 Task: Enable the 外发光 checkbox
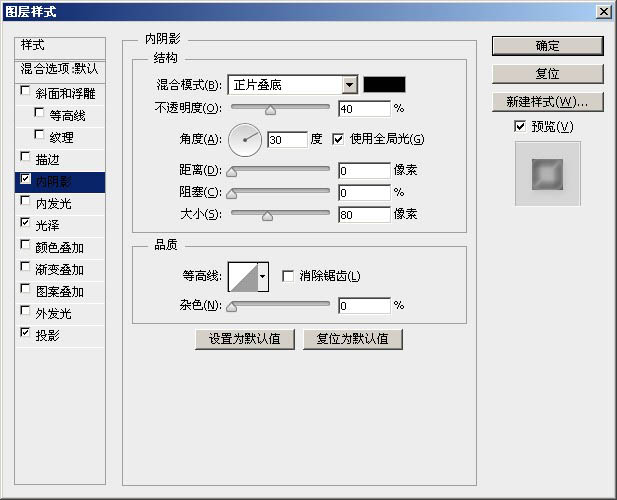tap(25, 311)
